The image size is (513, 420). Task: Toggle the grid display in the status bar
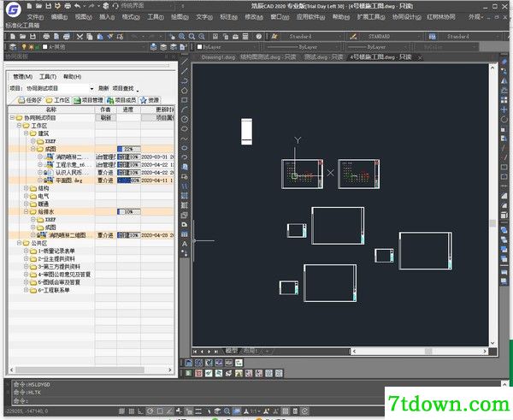point(131,411)
